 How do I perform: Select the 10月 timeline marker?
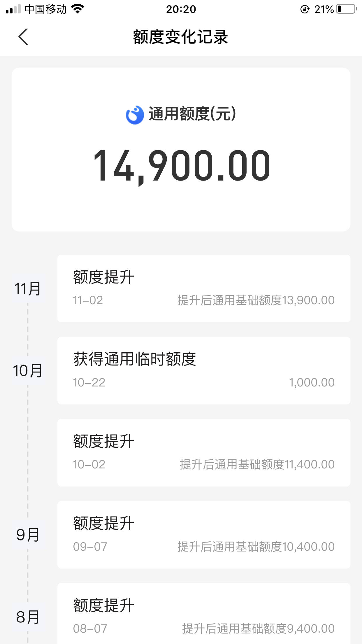tap(28, 371)
